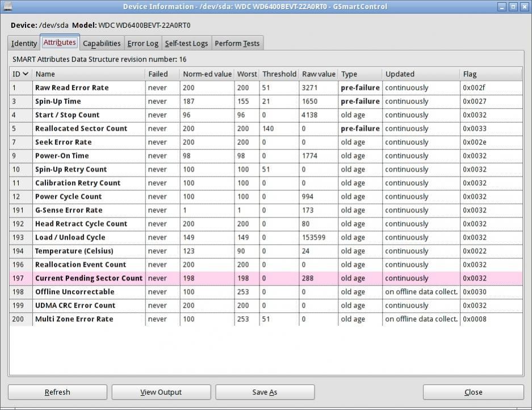Sort by Worst column header
Image resolution: width=532 pixels, height=410 pixels.
(246, 74)
